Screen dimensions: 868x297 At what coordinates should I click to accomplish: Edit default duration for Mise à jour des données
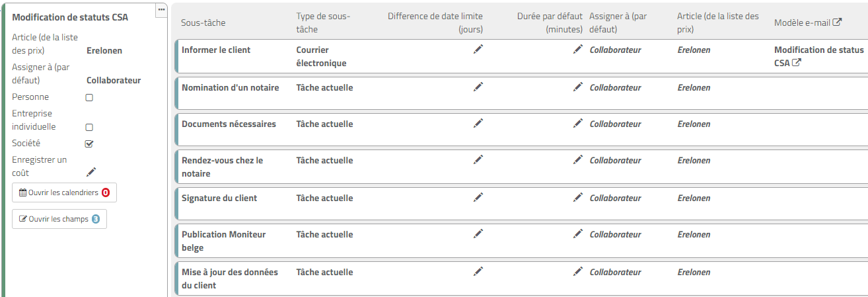tap(578, 271)
